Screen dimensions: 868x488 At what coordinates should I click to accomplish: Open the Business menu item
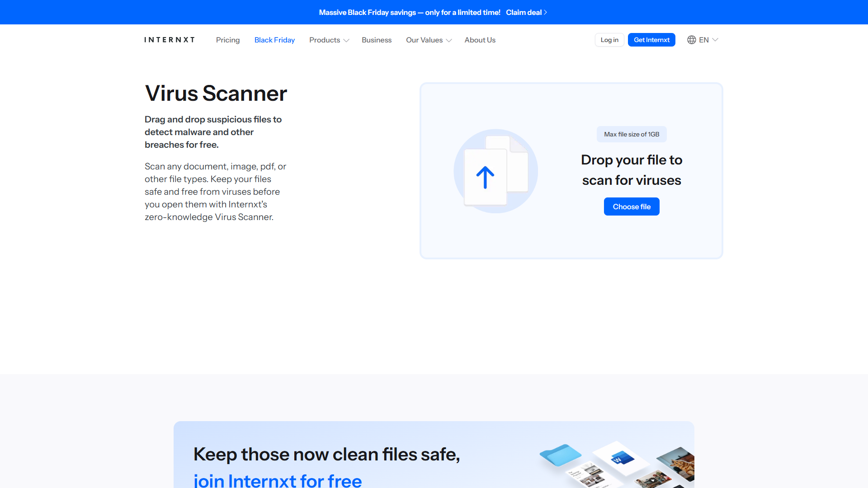tap(376, 40)
